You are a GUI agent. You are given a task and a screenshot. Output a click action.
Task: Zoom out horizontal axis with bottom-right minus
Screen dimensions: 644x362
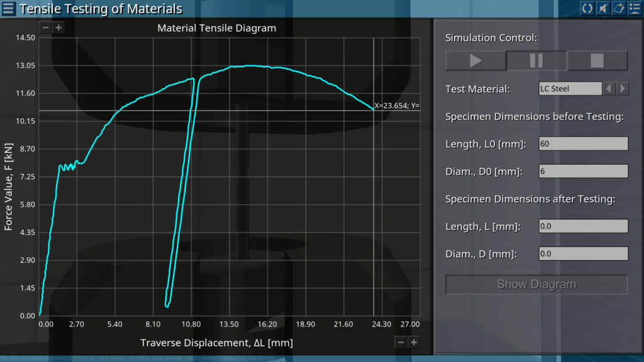[401, 342]
